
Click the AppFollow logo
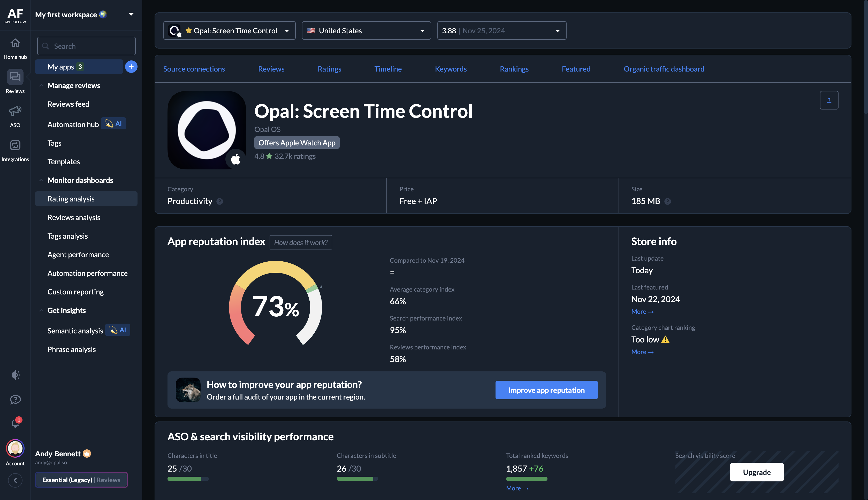[15, 15]
